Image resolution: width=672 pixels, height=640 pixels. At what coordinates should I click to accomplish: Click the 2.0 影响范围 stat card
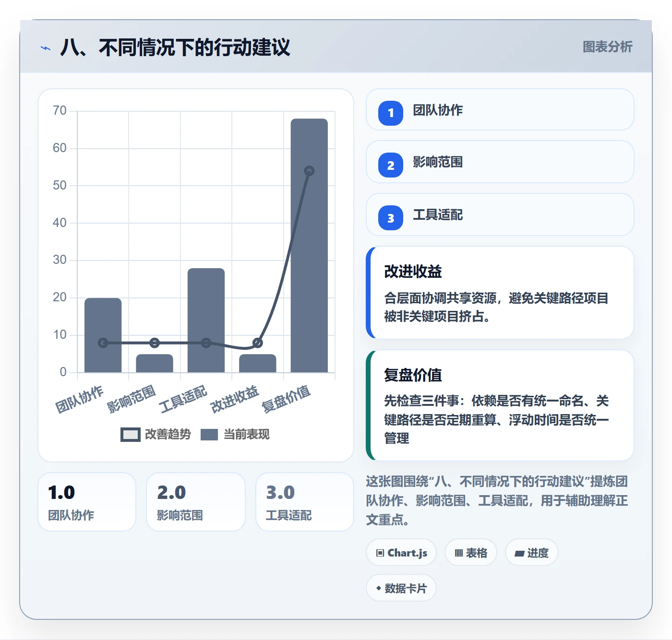(196, 502)
